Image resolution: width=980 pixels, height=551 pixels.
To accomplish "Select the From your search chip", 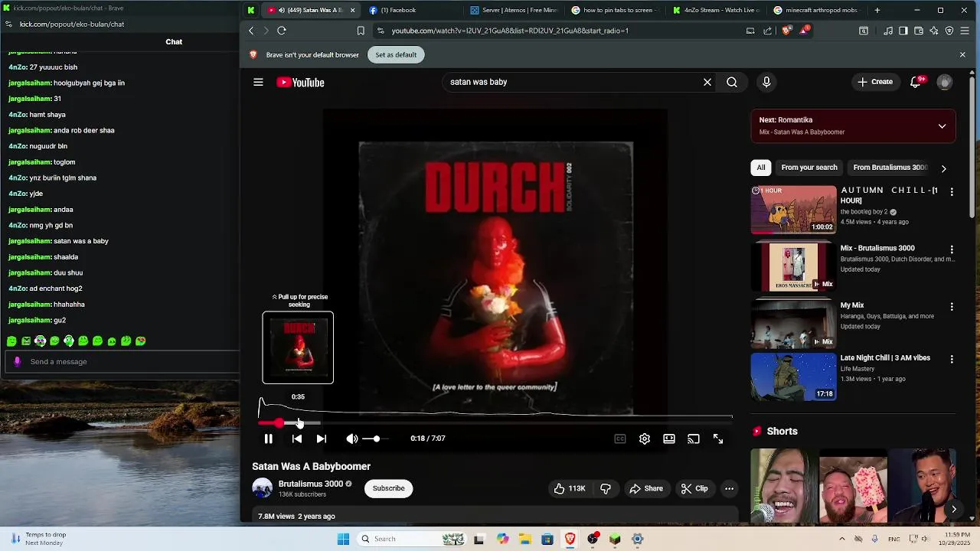I will [809, 168].
